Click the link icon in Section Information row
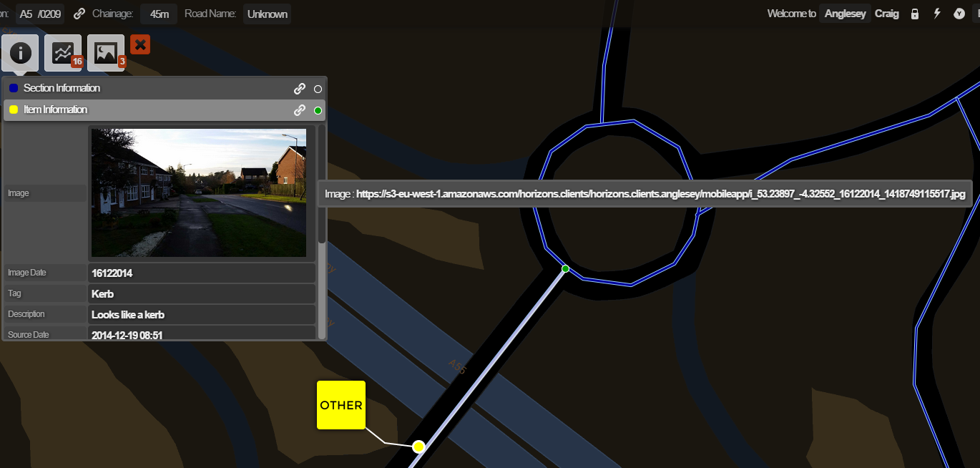This screenshot has width=980, height=468. tap(300, 89)
